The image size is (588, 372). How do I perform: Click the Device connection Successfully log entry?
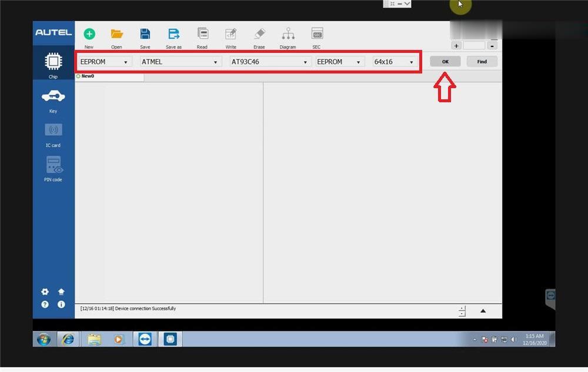tap(128, 309)
